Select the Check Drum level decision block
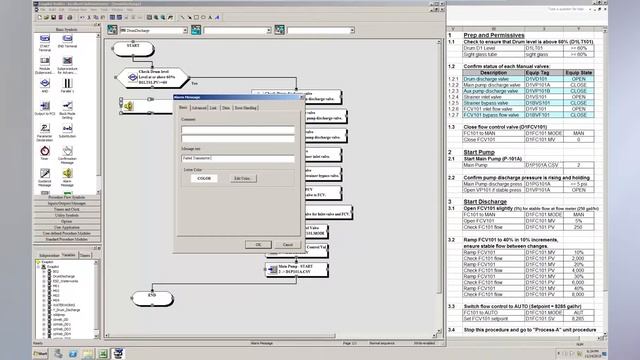The width and height of the screenshot is (640, 360). tap(153, 77)
